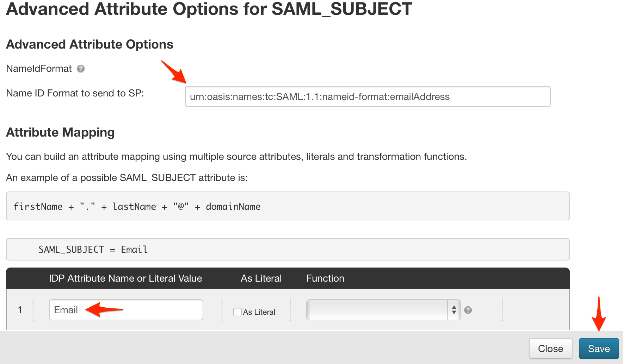Select row number 1 in mapping table

click(20, 310)
